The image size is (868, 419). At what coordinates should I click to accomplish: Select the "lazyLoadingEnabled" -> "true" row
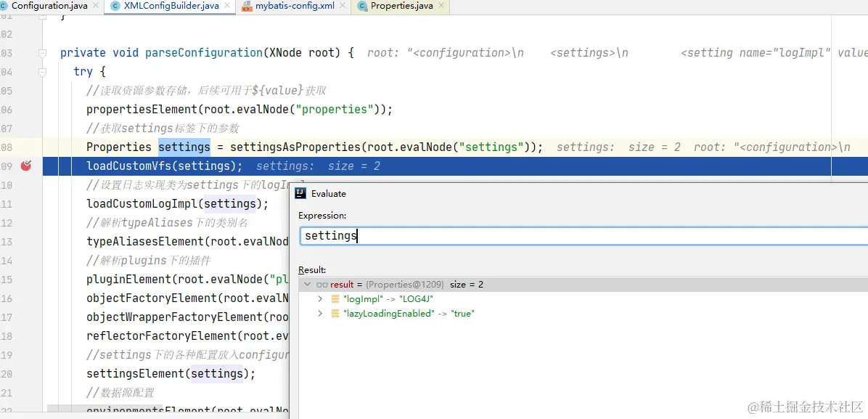(583, 313)
